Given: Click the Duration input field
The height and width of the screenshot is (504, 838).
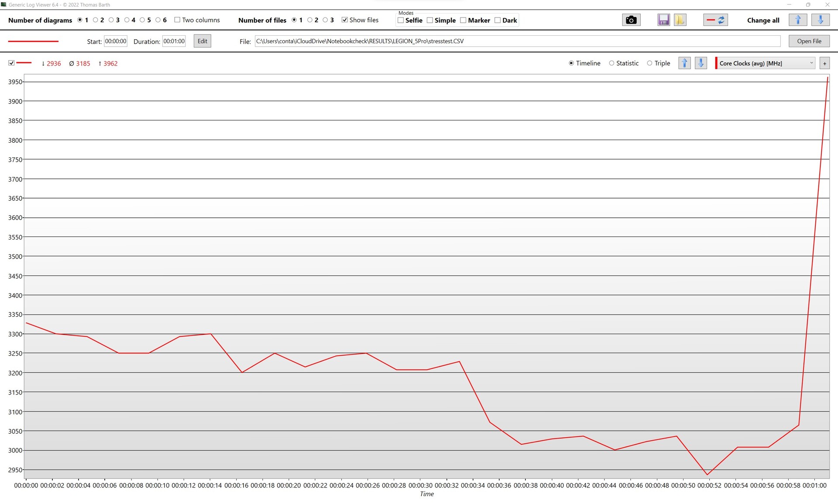Looking at the screenshot, I should (x=174, y=41).
